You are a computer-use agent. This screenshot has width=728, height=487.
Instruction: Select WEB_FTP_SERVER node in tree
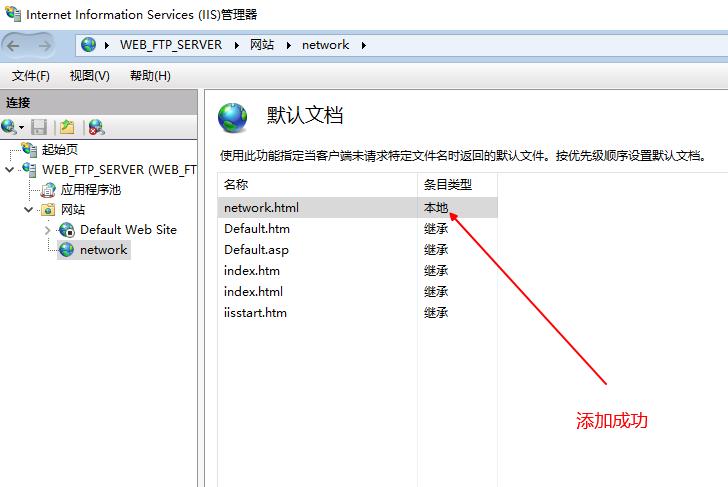point(119,169)
